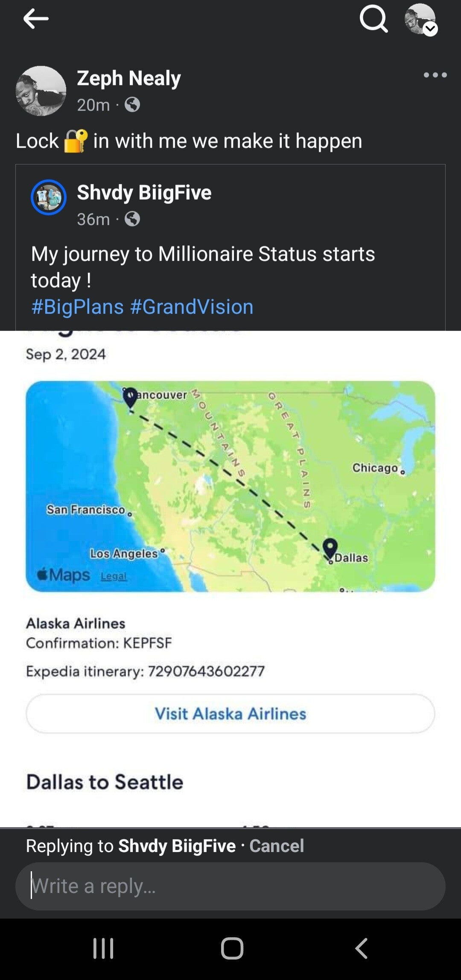The height and width of the screenshot is (980, 461).
Task: Tap the Legal link on the map
Action: [x=114, y=576]
